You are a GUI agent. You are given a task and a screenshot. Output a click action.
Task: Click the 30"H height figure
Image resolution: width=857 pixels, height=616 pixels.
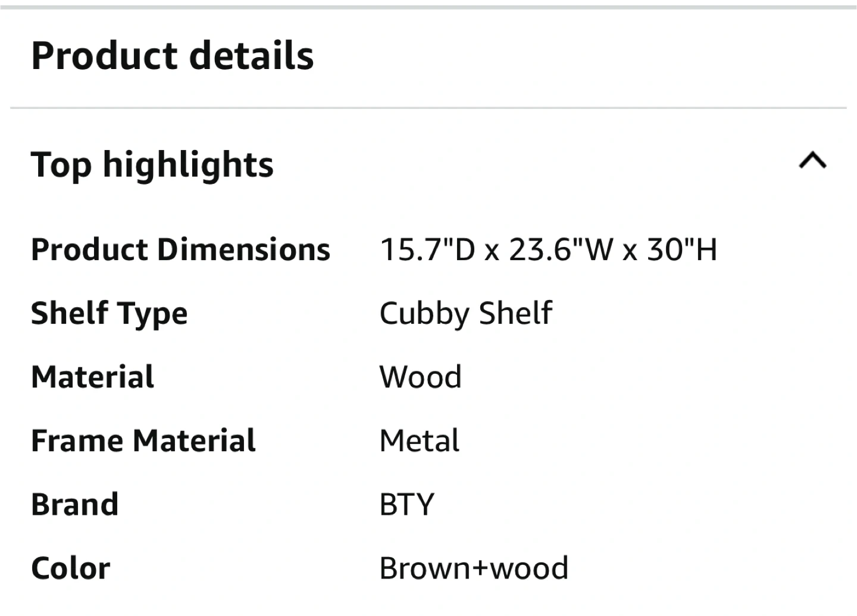(682, 249)
